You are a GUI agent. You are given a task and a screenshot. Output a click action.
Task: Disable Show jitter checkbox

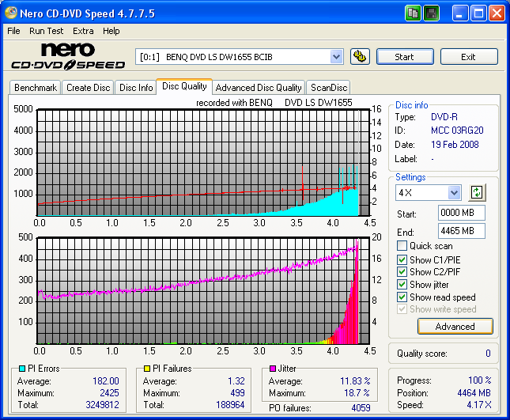pyautogui.click(x=402, y=284)
